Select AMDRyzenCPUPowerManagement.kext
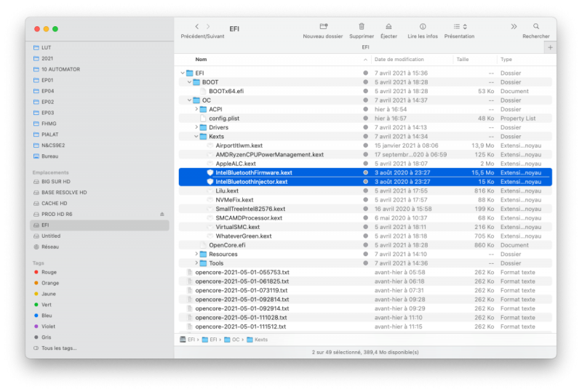 point(365,154)
